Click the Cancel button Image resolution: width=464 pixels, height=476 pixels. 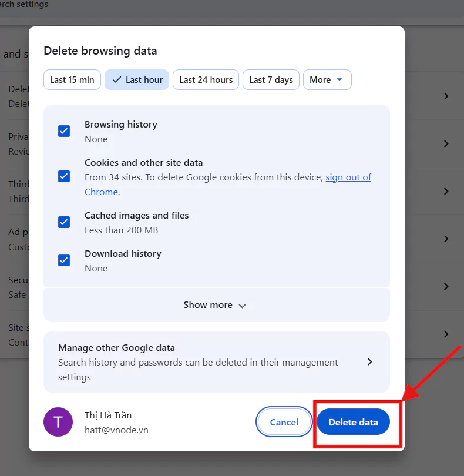(284, 422)
